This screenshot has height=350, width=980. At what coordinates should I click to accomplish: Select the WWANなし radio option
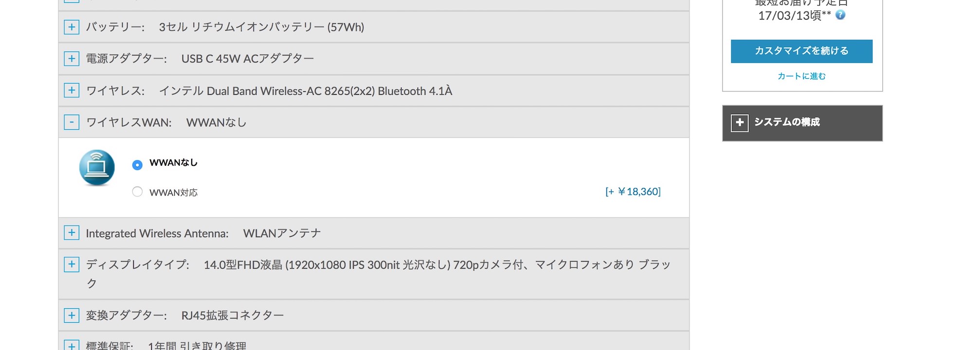click(137, 165)
